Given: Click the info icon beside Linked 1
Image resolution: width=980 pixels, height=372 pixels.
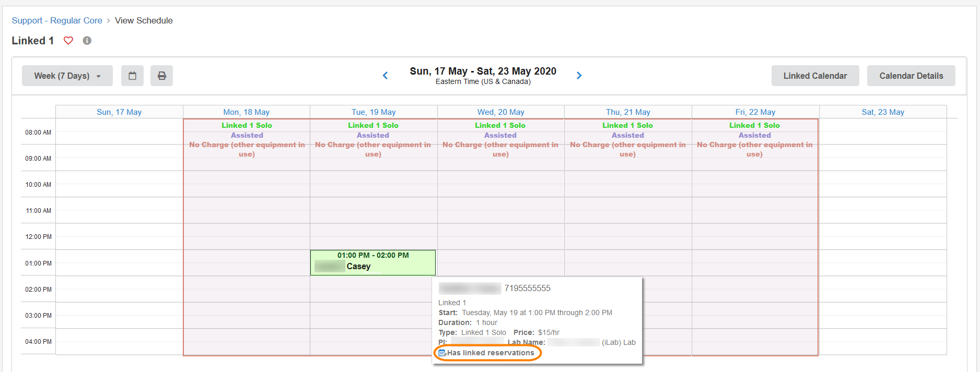Looking at the screenshot, I should tap(87, 41).
